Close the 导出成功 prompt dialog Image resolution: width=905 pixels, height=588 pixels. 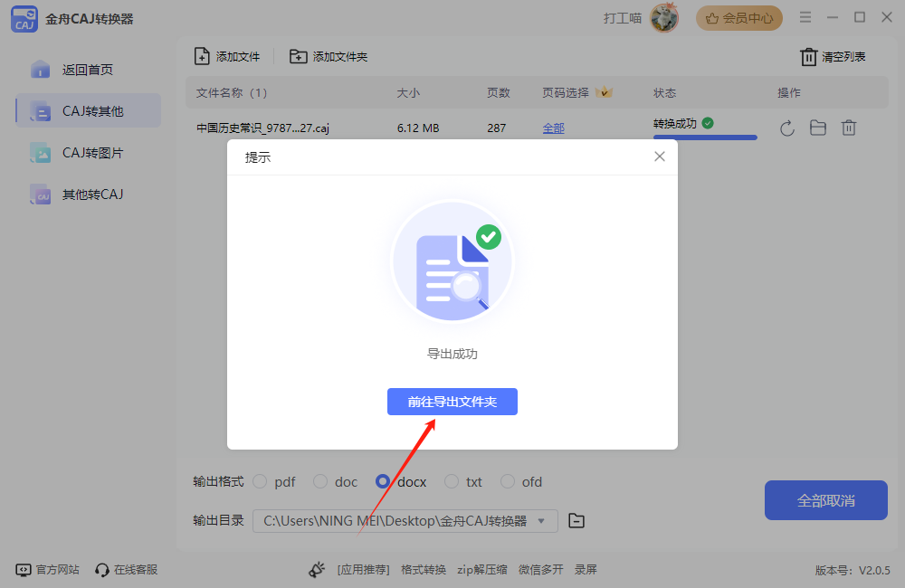pos(660,156)
